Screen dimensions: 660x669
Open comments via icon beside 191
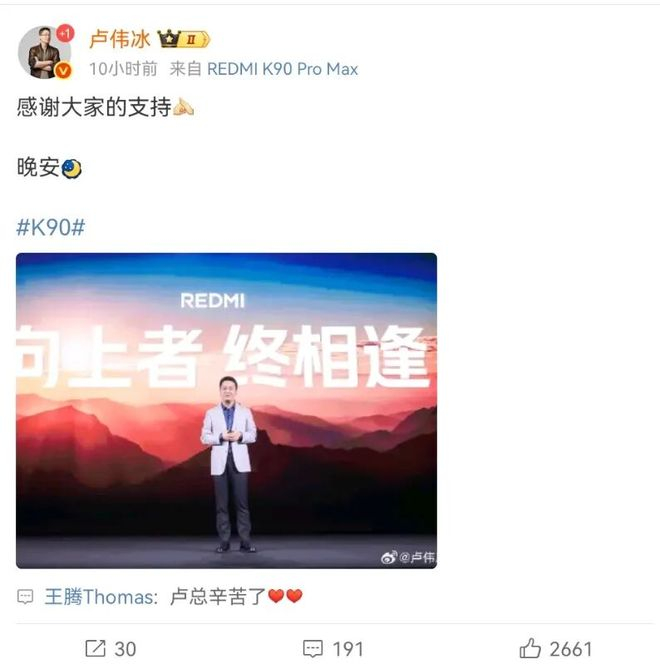pos(313,649)
